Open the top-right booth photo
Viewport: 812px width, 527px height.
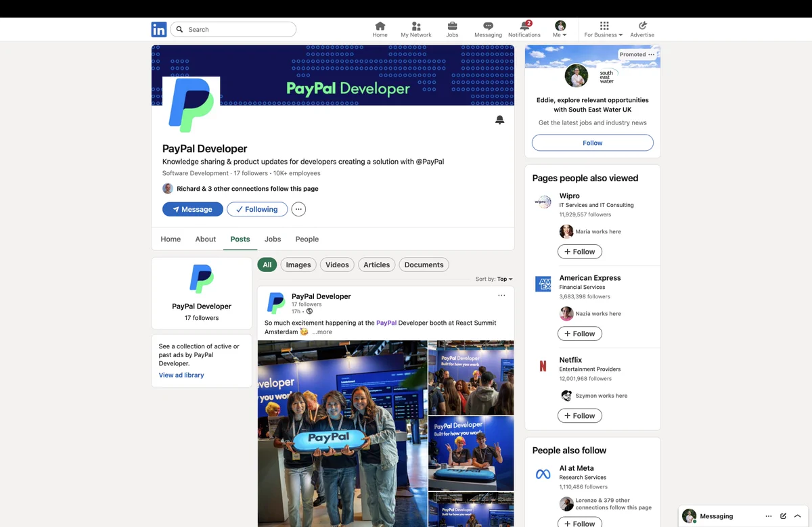click(471, 377)
